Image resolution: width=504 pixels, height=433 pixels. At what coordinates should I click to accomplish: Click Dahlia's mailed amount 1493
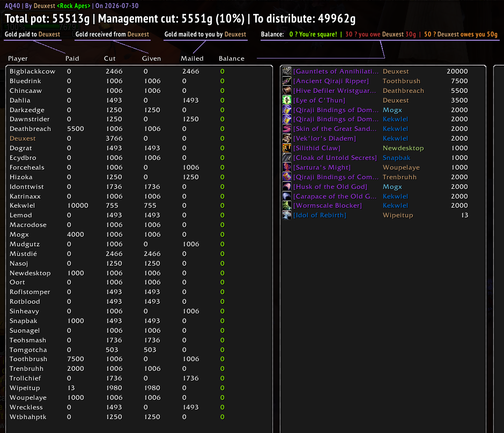(190, 100)
